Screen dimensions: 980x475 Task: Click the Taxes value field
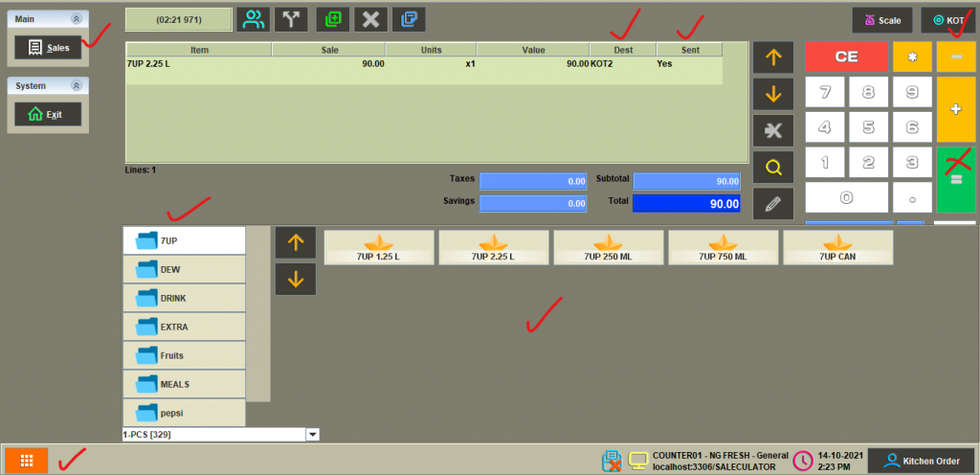[x=533, y=181]
